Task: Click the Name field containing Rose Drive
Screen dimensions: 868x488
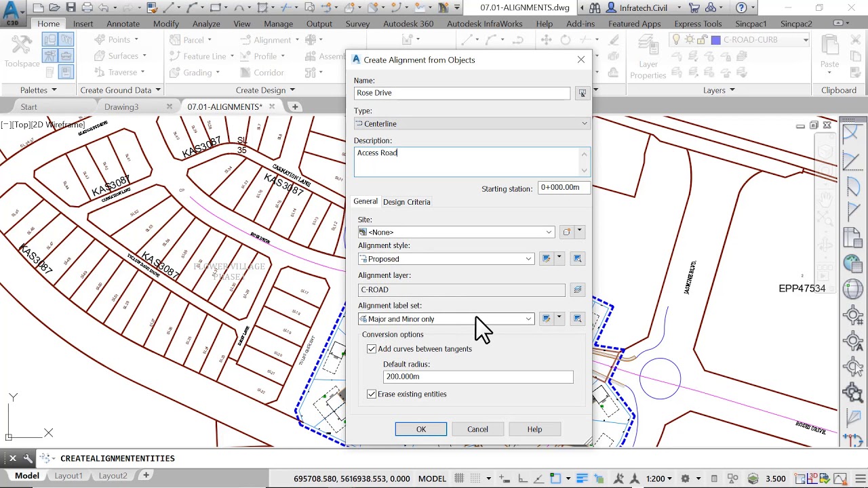Action: point(462,93)
